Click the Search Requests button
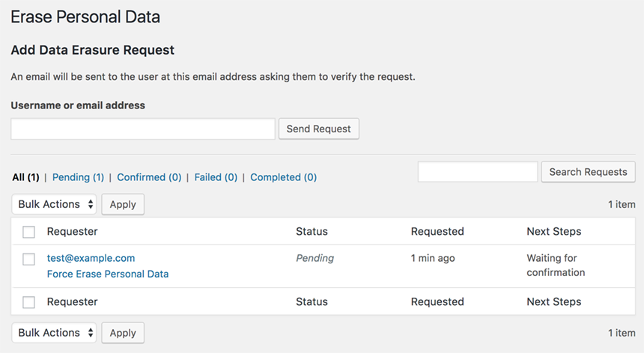This screenshot has width=644, height=353. click(x=588, y=172)
